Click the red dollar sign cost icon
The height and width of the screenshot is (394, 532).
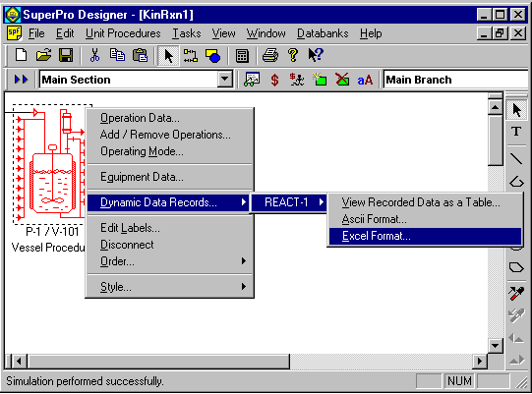[274, 80]
